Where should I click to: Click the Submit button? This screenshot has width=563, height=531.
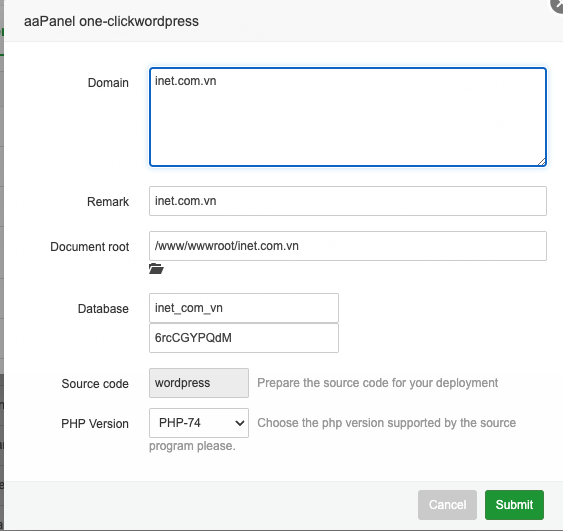(x=514, y=504)
